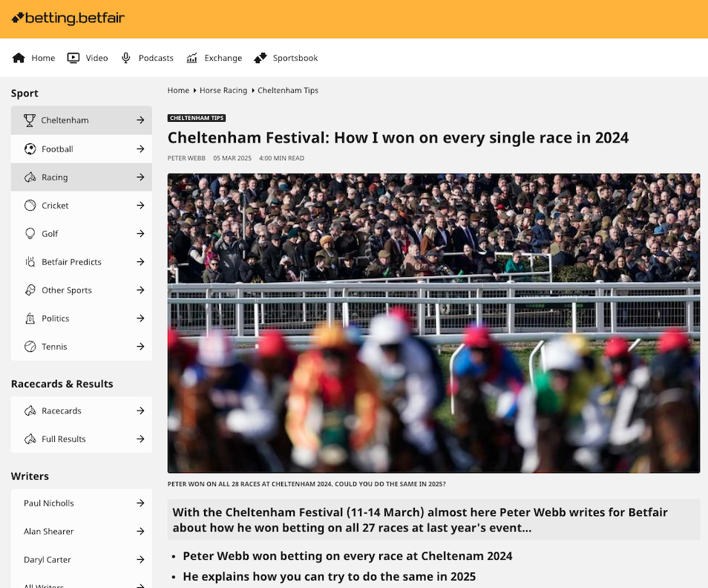The width and height of the screenshot is (708, 588).
Task: Open Racecards via its arrow
Action: click(x=140, y=411)
